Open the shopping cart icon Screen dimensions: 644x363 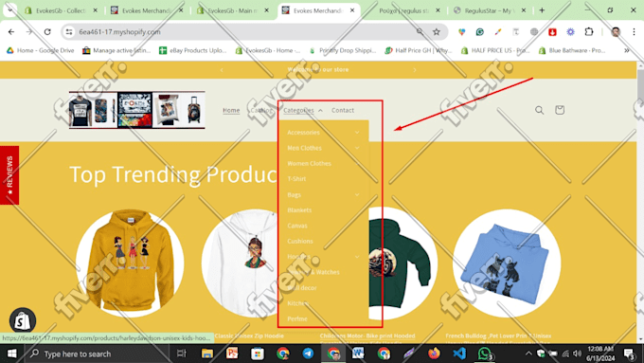coord(560,110)
